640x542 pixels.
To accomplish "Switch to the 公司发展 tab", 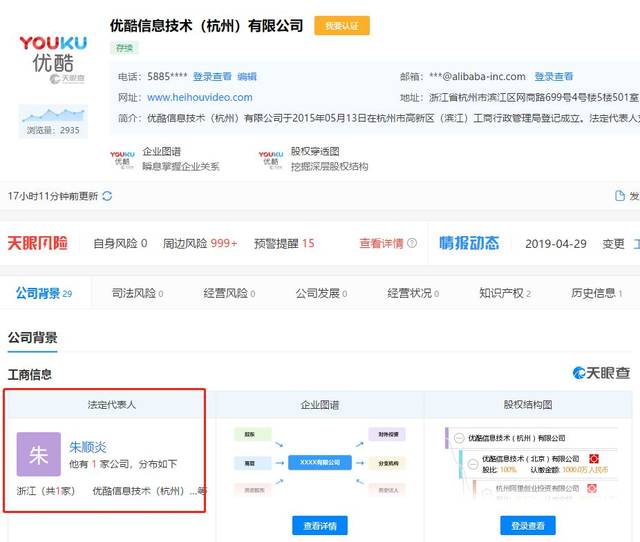I will pyautogui.click(x=321, y=293).
